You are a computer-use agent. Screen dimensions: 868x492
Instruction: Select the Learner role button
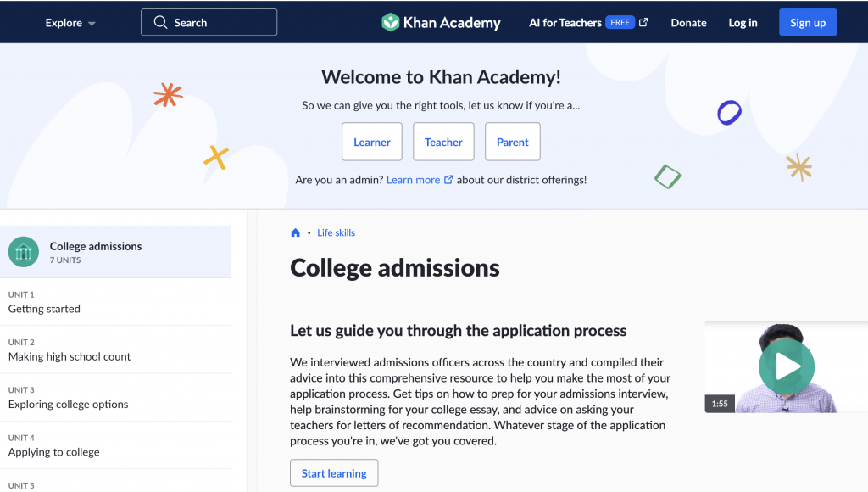tap(372, 142)
